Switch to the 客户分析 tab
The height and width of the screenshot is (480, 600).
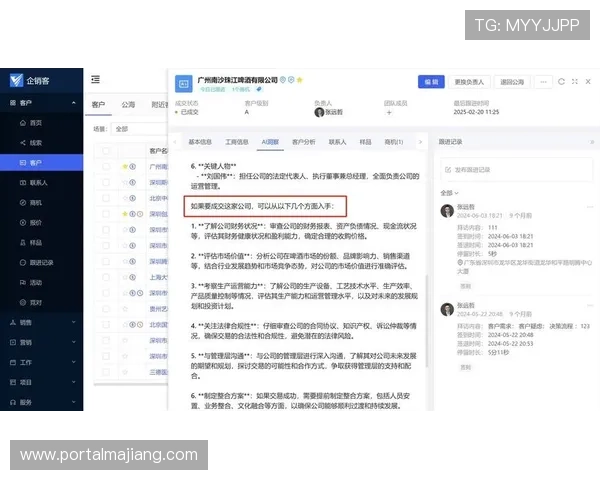click(304, 142)
